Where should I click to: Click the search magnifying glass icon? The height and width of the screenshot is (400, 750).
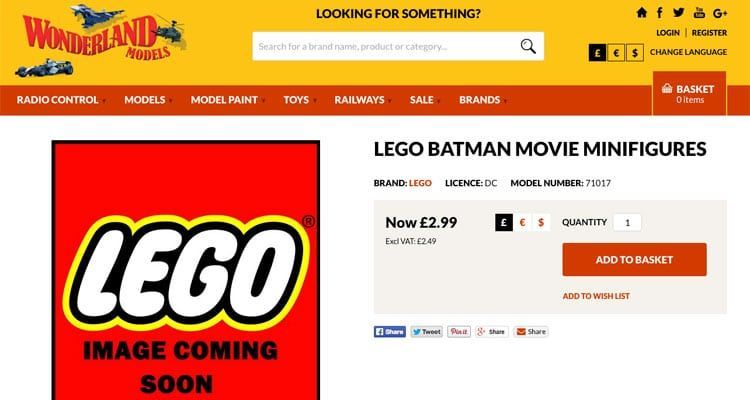click(528, 46)
